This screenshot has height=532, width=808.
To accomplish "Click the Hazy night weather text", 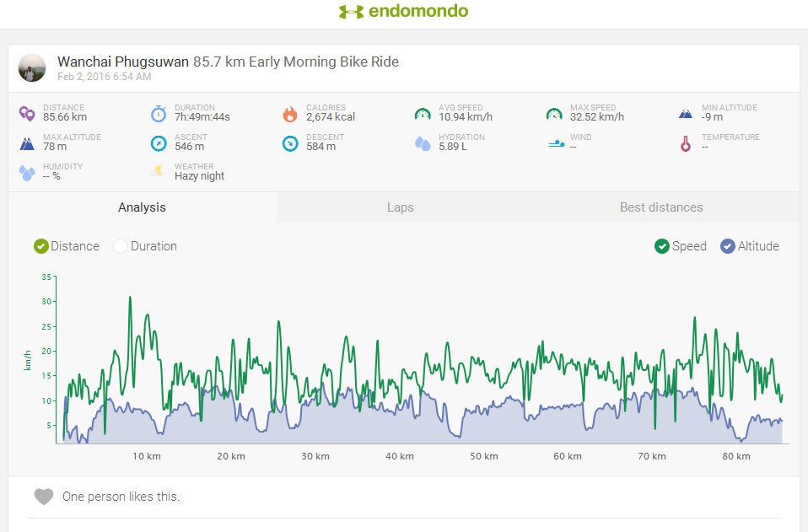I will (199, 176).
